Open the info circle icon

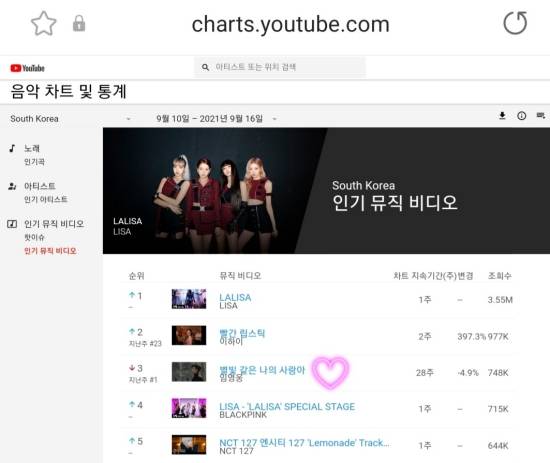(x=522, y=115)
